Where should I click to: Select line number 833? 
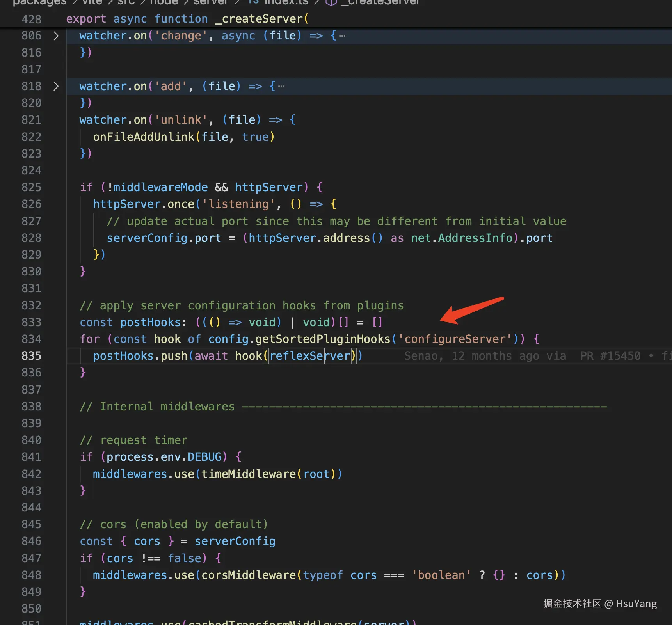tap(31, 322)
